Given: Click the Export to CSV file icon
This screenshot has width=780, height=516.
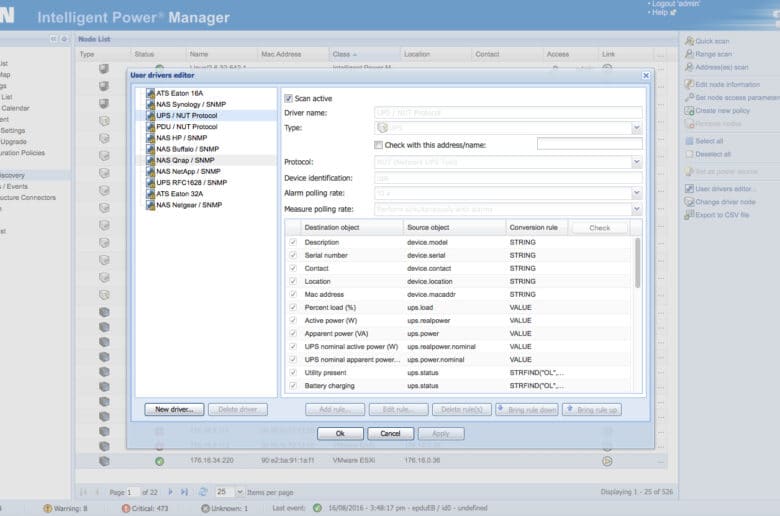Looking at the screenshot, I should pyautogui.click(x=689, y=215).
